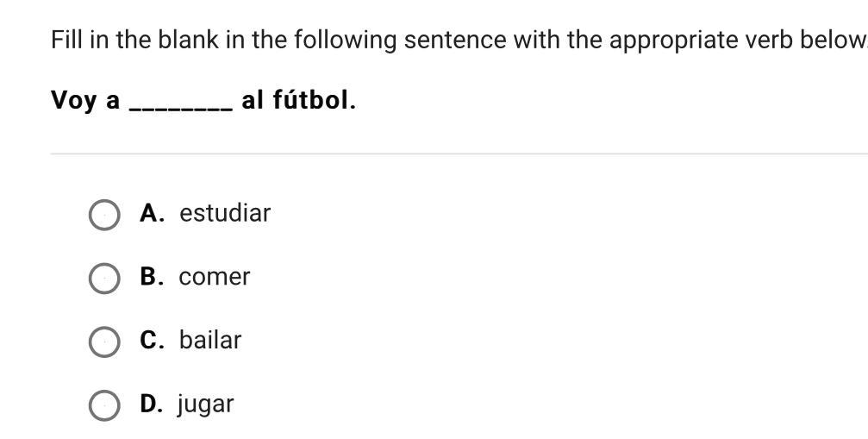
Task: Mark the bailar option's radio button
Action: 104,342
